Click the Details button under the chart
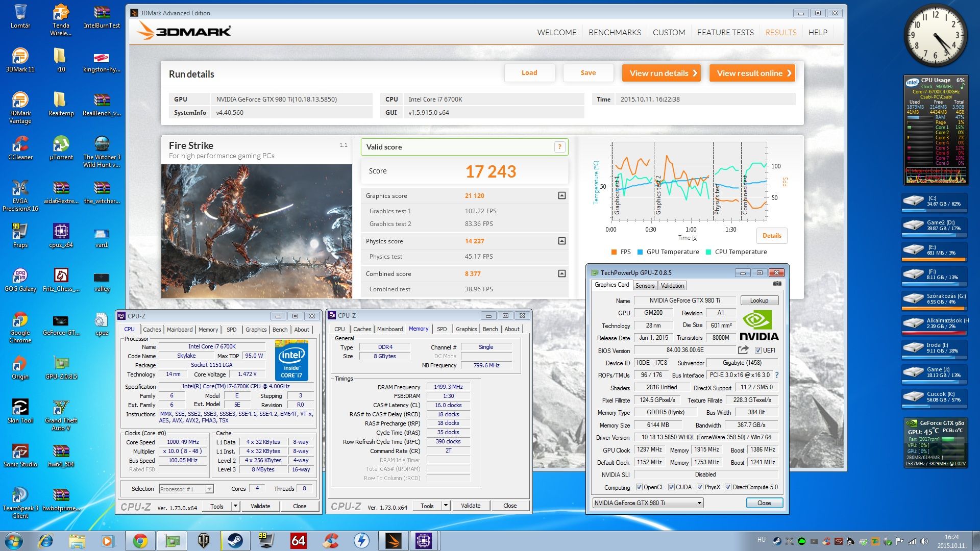Viewport: 980px width, 551px height. [771, 236]
